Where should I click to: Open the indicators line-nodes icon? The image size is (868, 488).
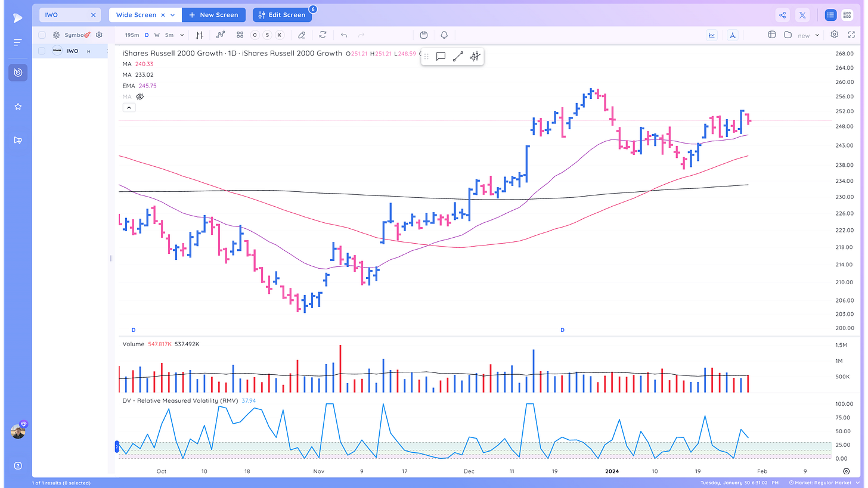(x=221, y=35)
